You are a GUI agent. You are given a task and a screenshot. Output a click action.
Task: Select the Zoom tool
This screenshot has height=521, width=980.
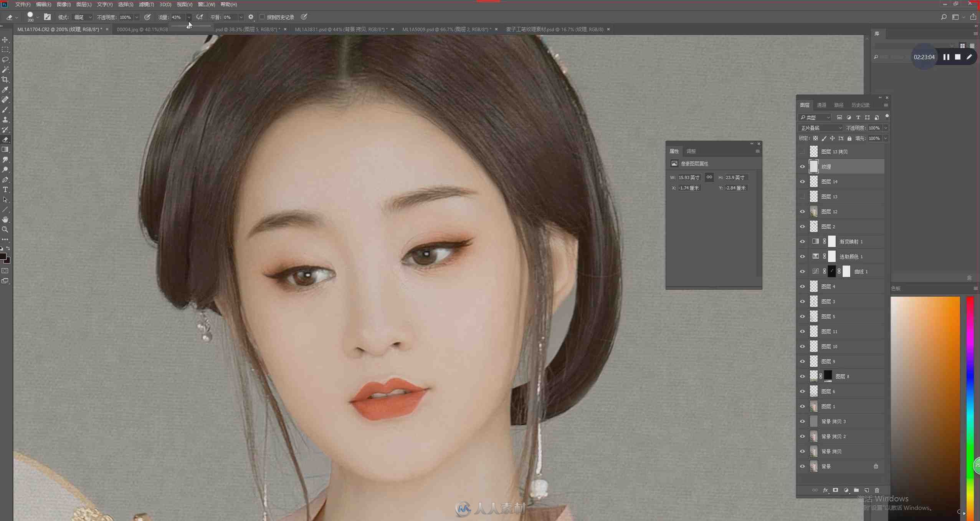5,229
